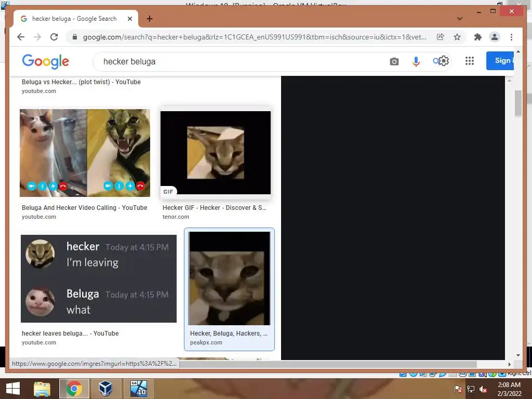532x399 pixels.
Task: Open the taskbar clock showing 2:08 AM
Action: pos(509,389)
